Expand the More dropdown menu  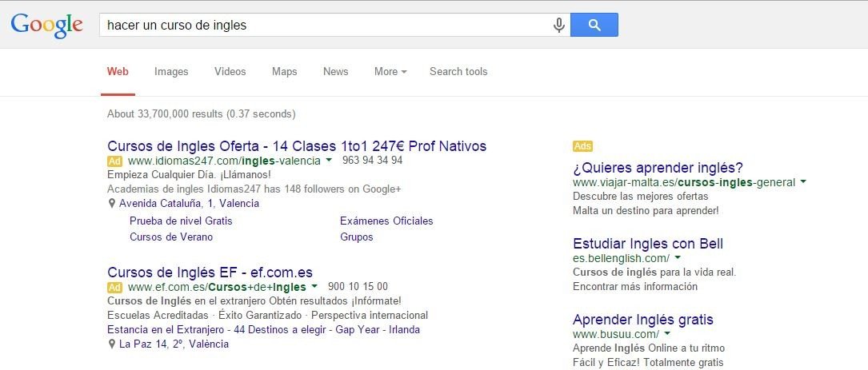(x=390, y=71)
